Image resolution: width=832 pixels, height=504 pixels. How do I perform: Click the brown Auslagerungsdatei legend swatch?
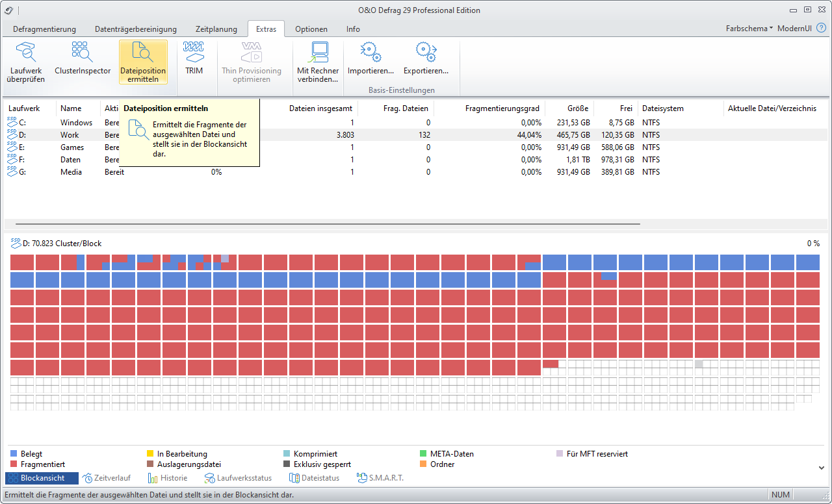151,464
